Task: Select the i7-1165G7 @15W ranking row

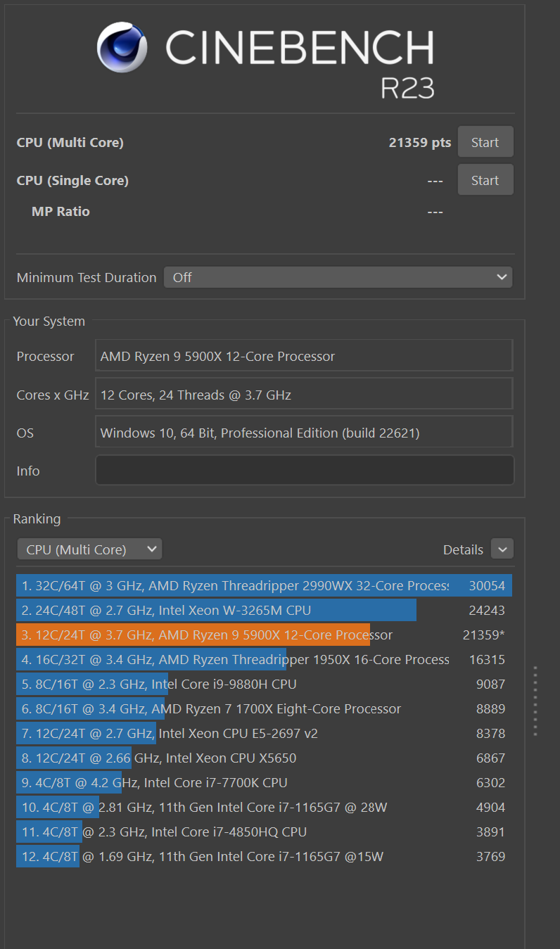Action: click(264, 857)
